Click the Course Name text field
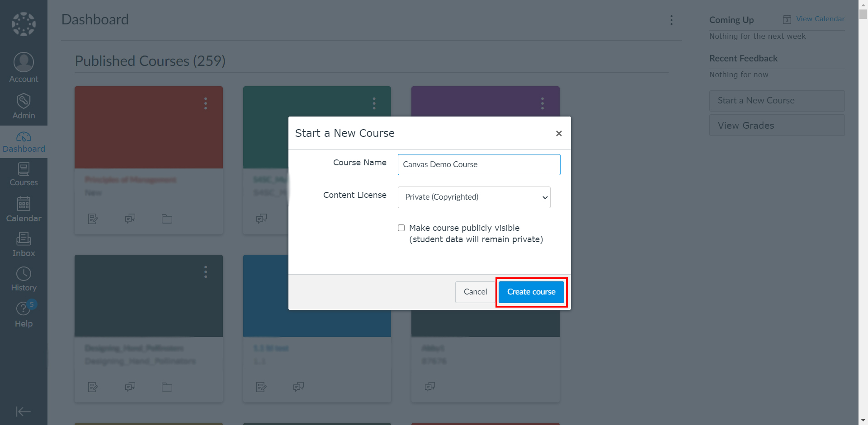 coord(479,164)
